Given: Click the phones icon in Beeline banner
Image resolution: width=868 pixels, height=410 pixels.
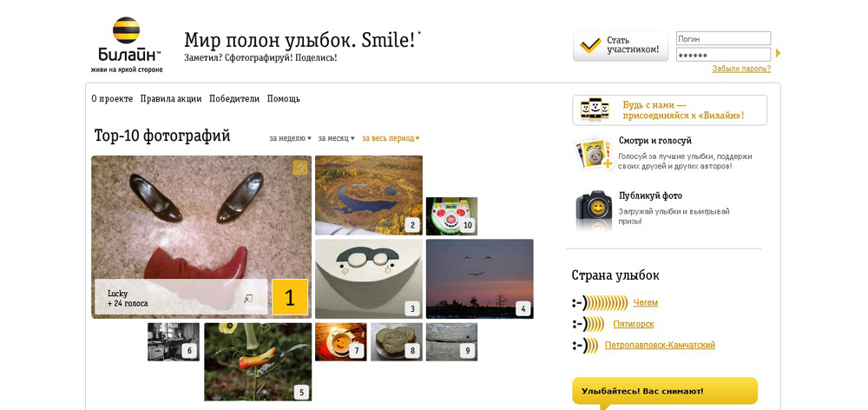Looking at the screenshot, I should [595, 109].
